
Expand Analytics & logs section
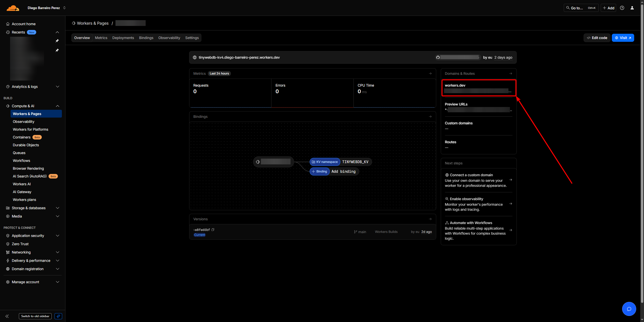click(57, 87)
